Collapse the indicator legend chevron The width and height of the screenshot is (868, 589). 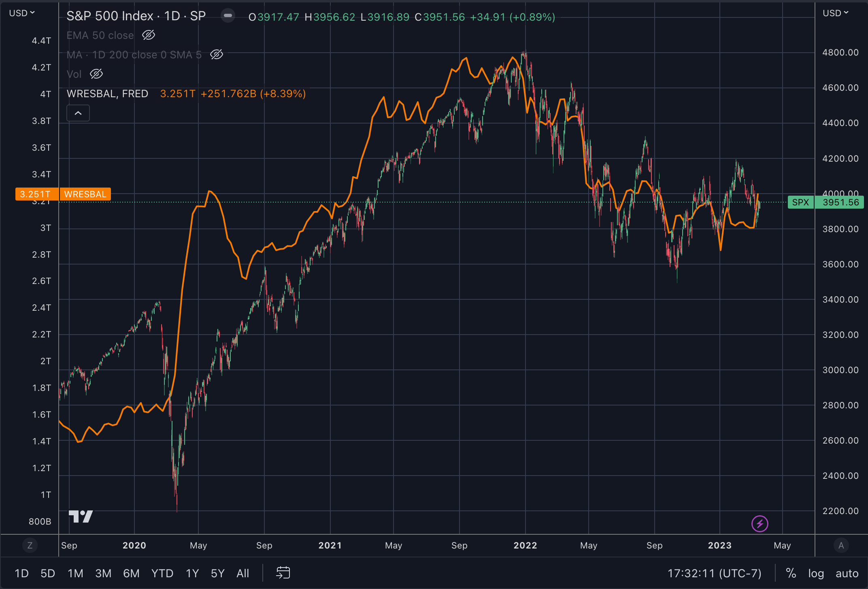coord(78,113)
